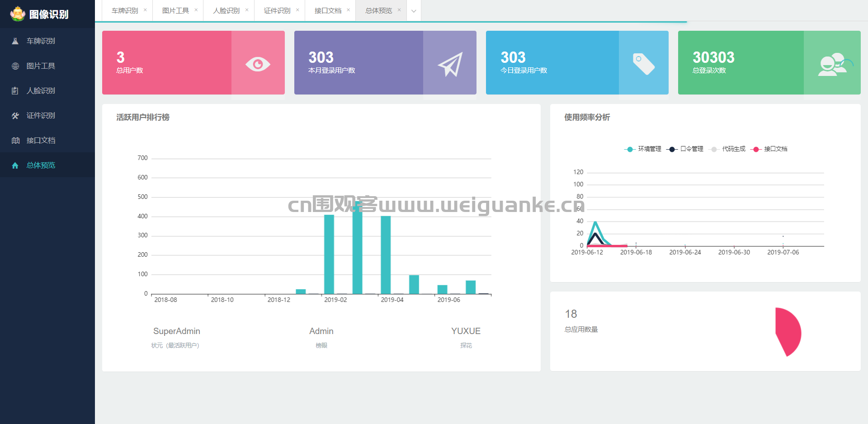This screenshot has height=424, width=868.
Task: Click the 使用频率分析 panel title
Action: [x=587, y=118]
